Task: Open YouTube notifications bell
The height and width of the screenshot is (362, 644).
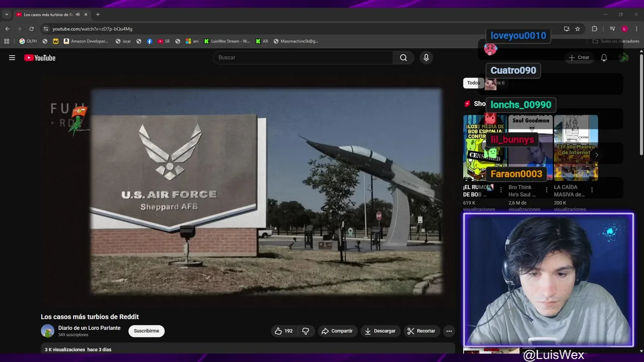Action: pyautogui.click(x=604, y=58)
